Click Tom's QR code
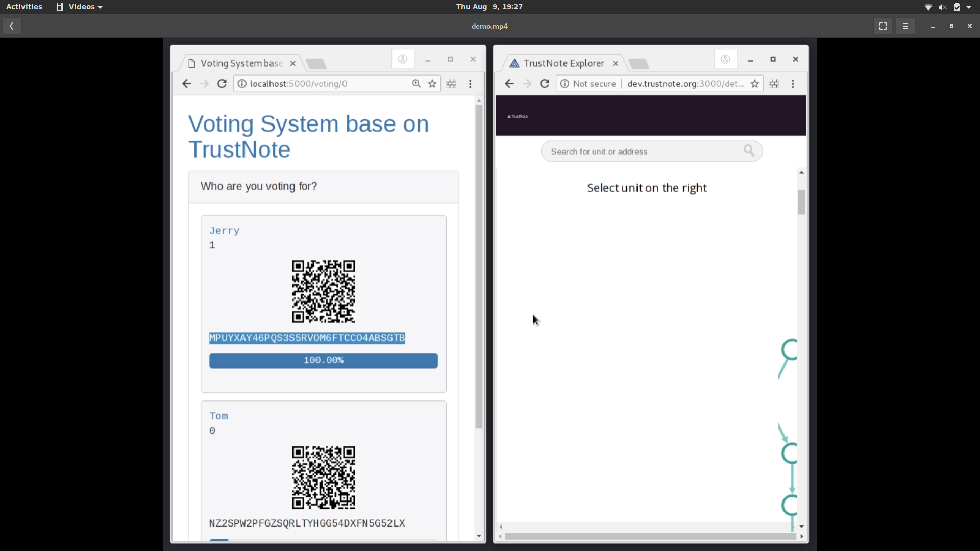Screen dimensions: 980x551 pyautogui.click(x=324, y=478)
